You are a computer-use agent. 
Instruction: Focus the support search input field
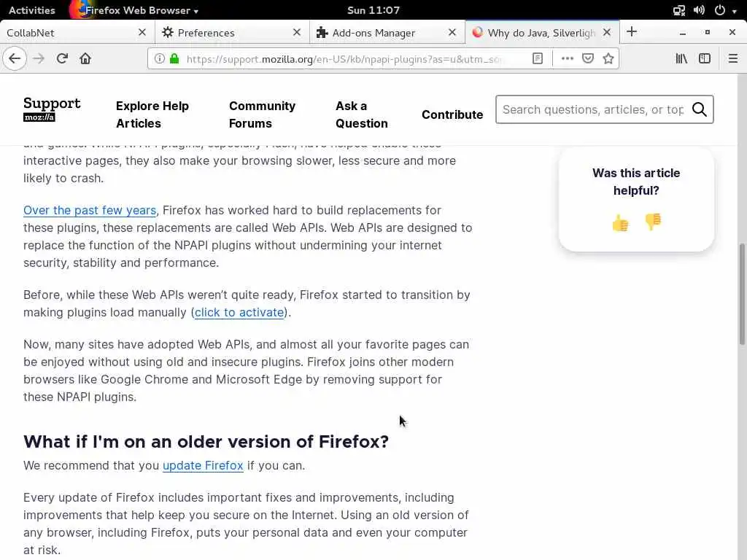[593, 109]
